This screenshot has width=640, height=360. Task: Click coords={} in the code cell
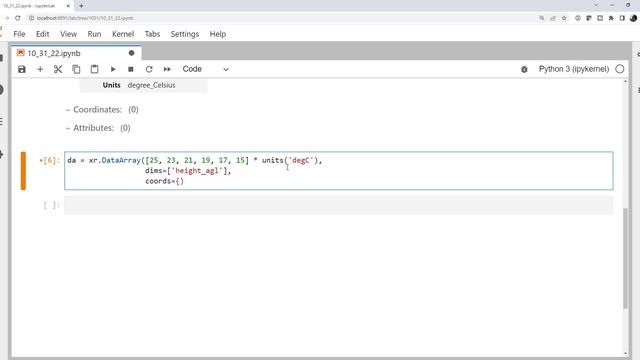click(x=164, y=181)
